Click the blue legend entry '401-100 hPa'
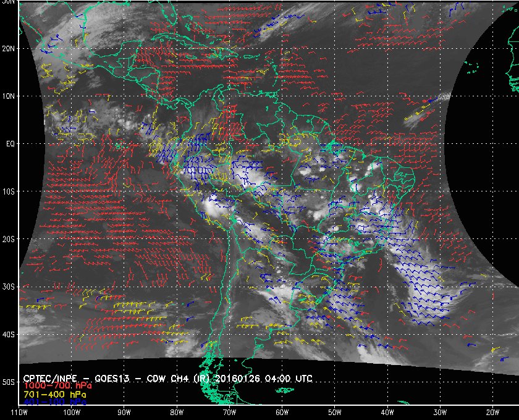Viewport: 519px width, 420px height. pos(55,402)
